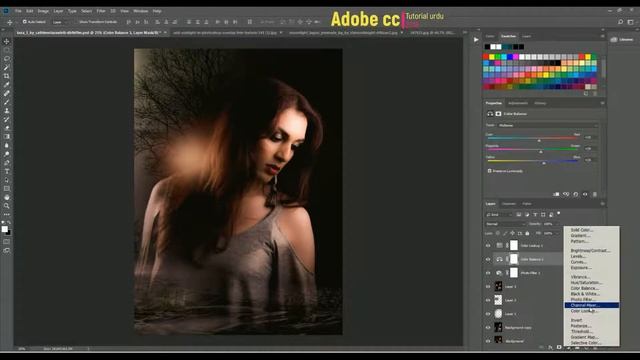Open the Window menu
This screenshot has width=640, height=360.
coord(141,11)
